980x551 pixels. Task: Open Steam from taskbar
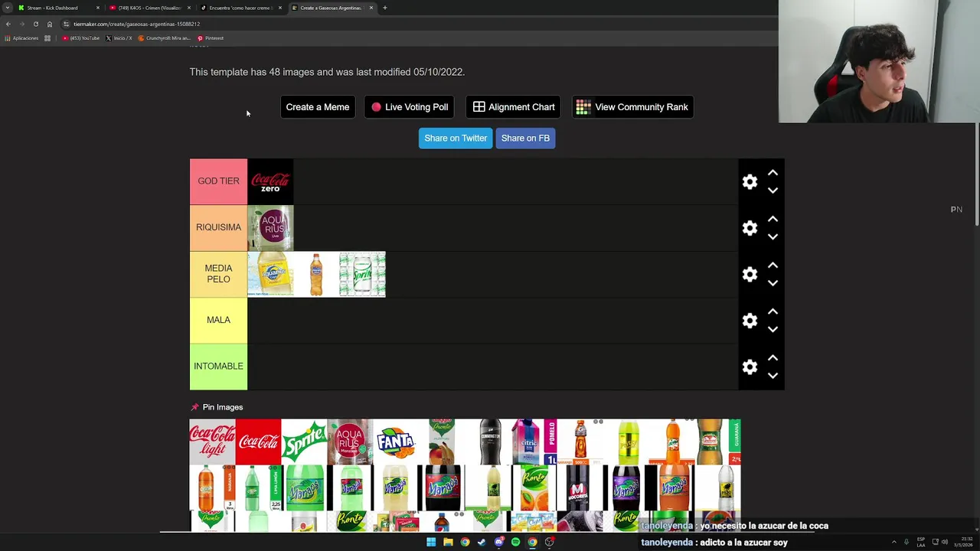tap(482, 542)
